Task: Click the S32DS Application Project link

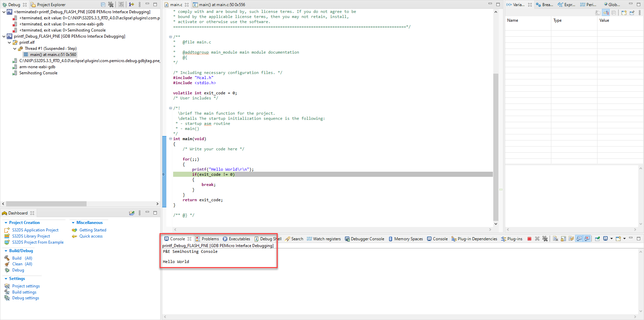Action: (35, 230)
